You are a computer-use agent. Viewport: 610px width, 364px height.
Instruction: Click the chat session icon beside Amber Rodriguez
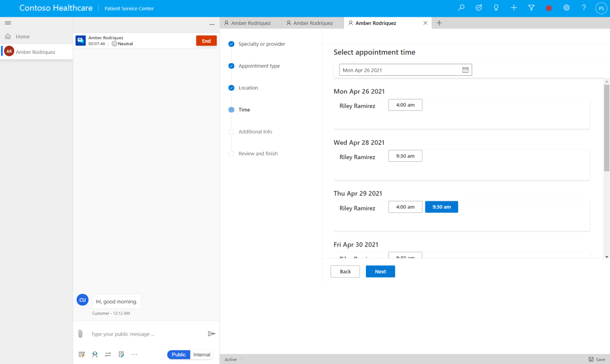[80, 41]
